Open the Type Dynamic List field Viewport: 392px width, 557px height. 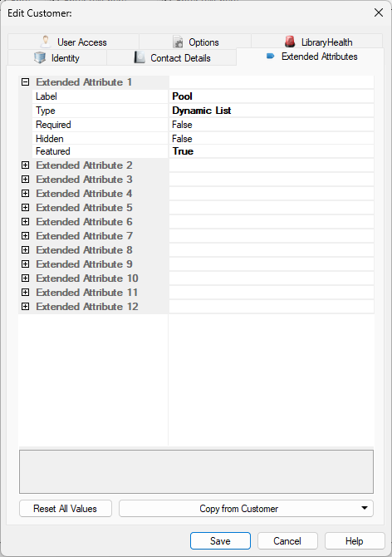coord(272,111)
